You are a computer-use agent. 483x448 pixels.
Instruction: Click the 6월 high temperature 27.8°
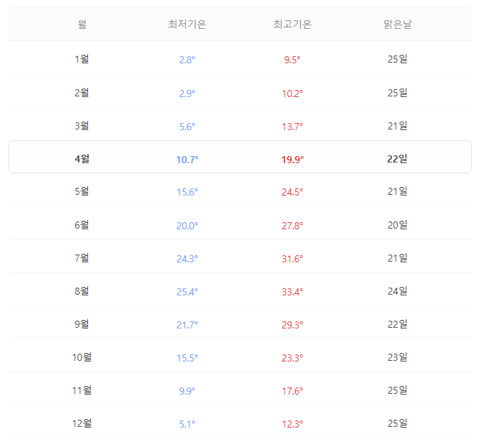[292, 226]
